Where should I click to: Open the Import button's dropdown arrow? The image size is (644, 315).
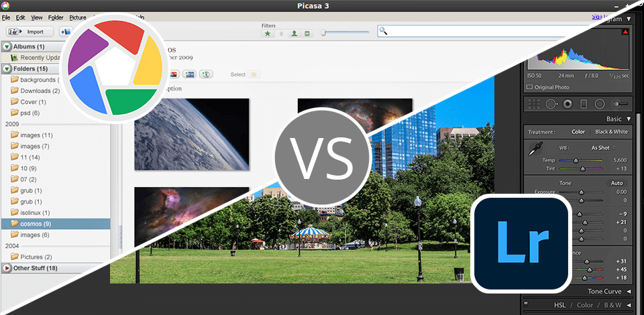[21, 31]
